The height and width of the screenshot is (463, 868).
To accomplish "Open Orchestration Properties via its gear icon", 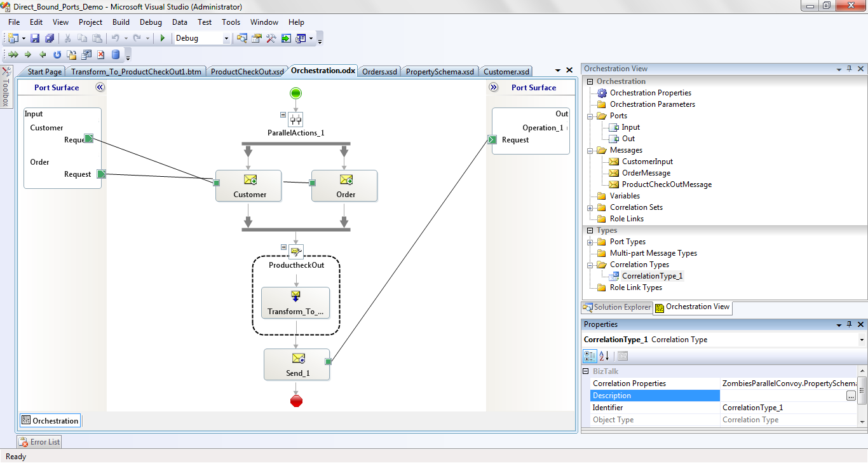I will point(602,93).
